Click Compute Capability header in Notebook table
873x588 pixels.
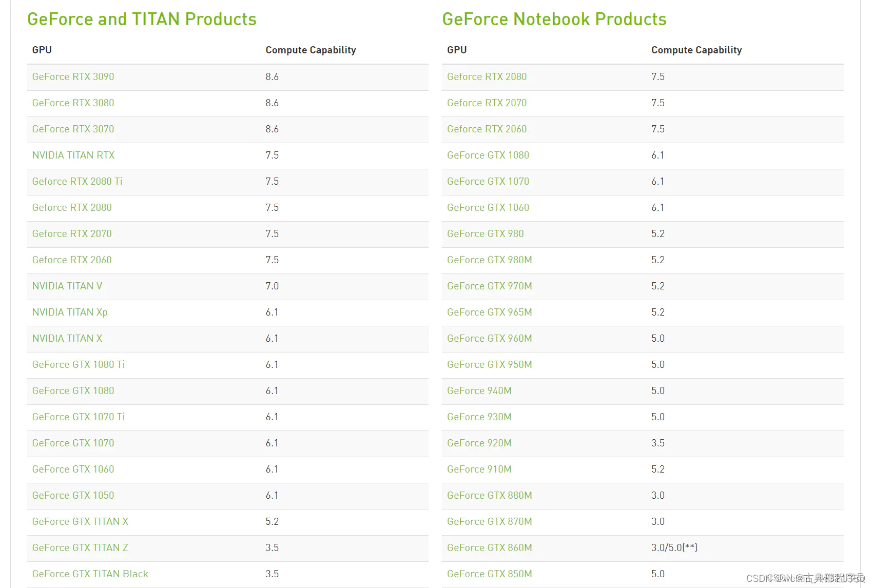pos(696,50)
